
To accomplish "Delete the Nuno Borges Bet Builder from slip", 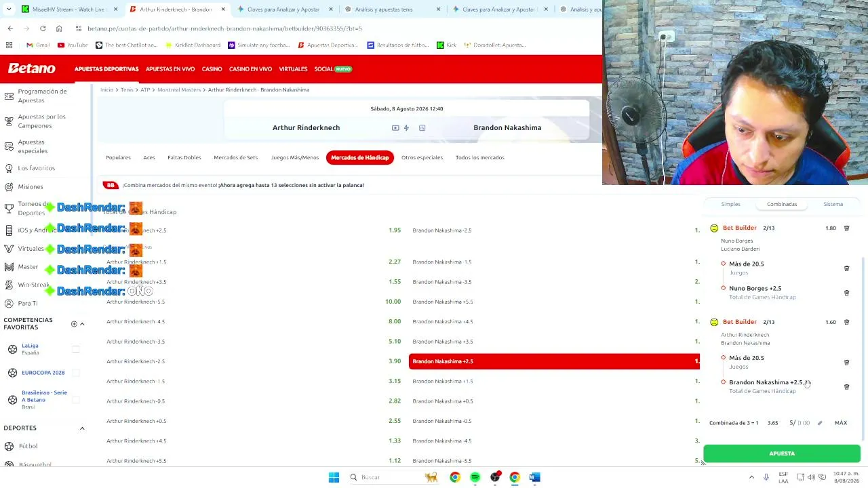I will (846, 228).
